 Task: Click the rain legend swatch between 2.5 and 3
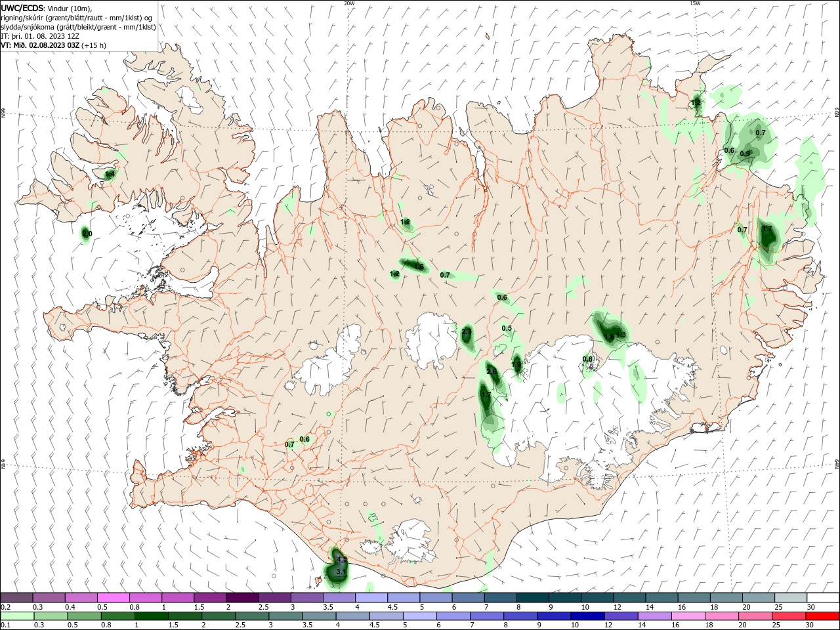[253, 616]
